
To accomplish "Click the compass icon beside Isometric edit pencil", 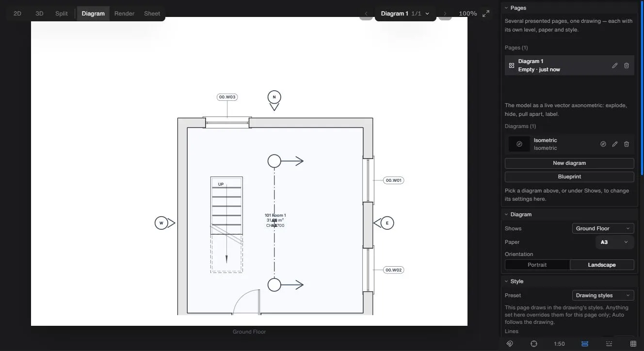I will click(x=603, y=144).
